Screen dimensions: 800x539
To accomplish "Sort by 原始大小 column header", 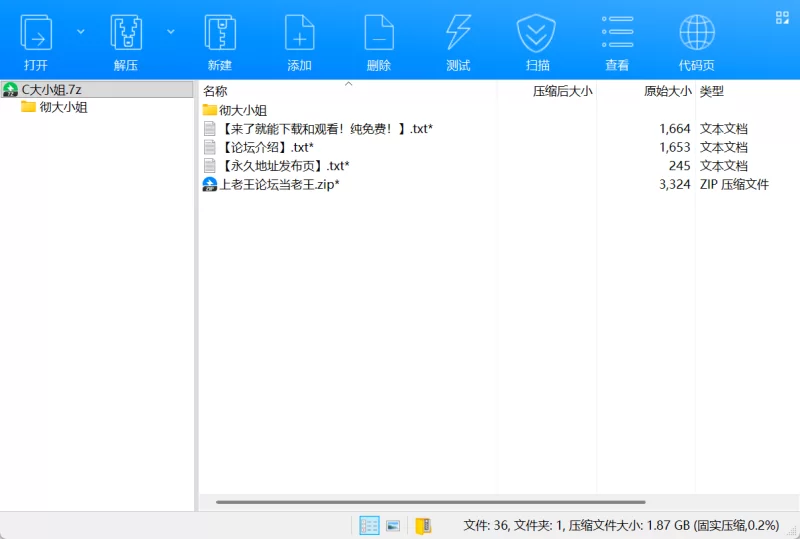I will pyautogui.click(x=667, y=91).
